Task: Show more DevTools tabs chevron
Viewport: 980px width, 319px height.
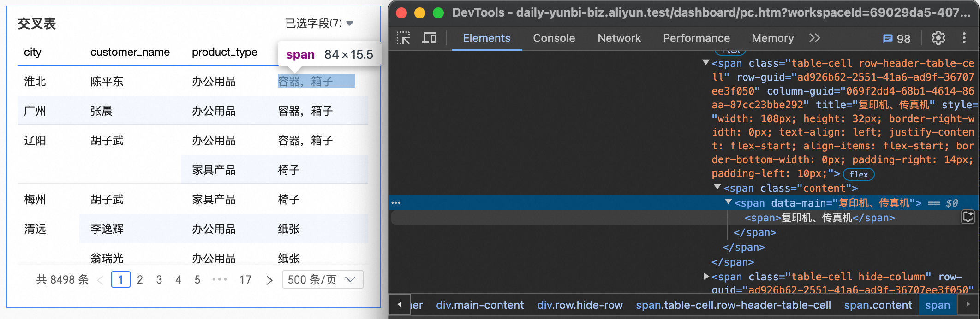Action: coord(814,38)
